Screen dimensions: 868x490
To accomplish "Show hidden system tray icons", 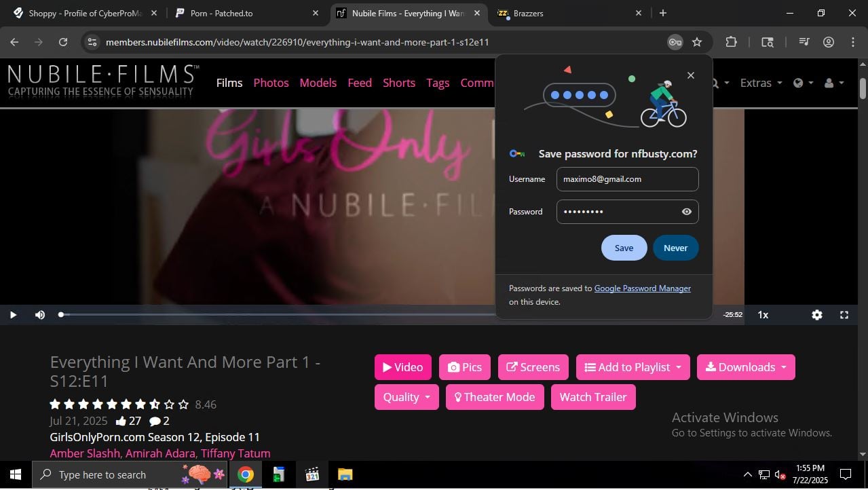I will (747, 474).
